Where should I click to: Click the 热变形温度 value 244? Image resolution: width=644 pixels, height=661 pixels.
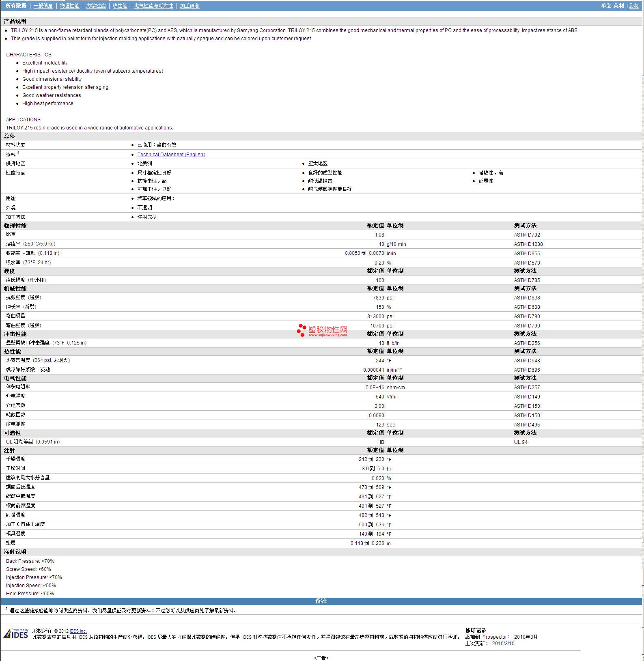pyautogui.click(x=380, y=361)
